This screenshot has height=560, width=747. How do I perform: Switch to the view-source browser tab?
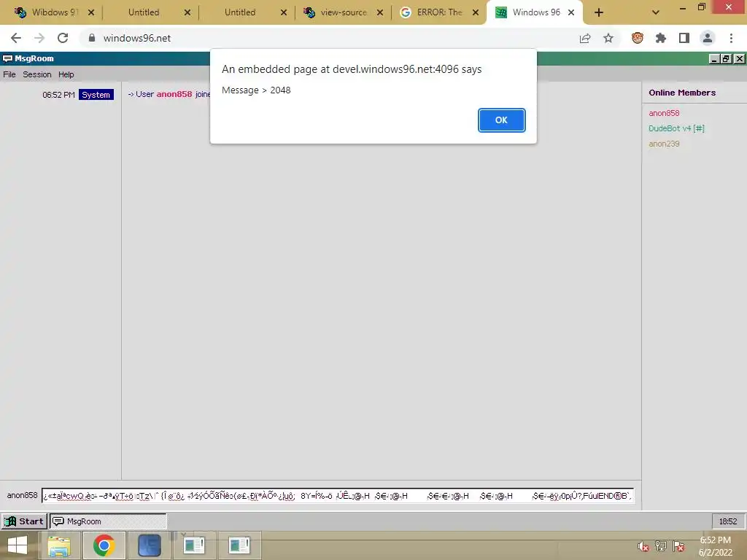pos(343,12)
